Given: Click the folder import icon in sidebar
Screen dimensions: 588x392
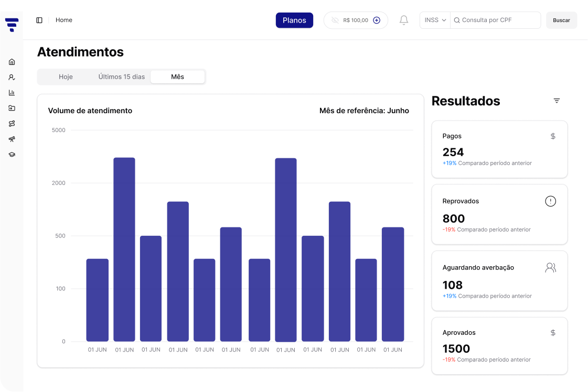Looking at the screenshot, I should [x=12, y=108].
